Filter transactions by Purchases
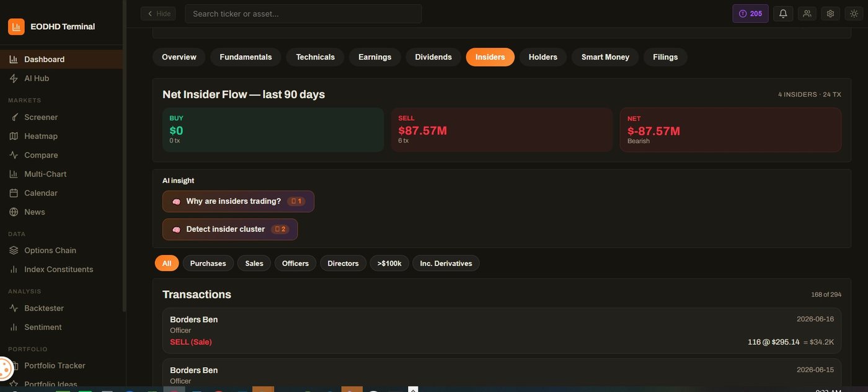The image size is (868, 392). click(x=208, y=264)
